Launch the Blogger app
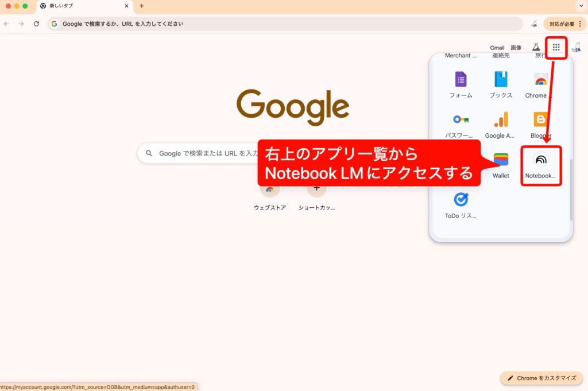The height and width of the screenshot is (391, 588). tap(540, 123)
